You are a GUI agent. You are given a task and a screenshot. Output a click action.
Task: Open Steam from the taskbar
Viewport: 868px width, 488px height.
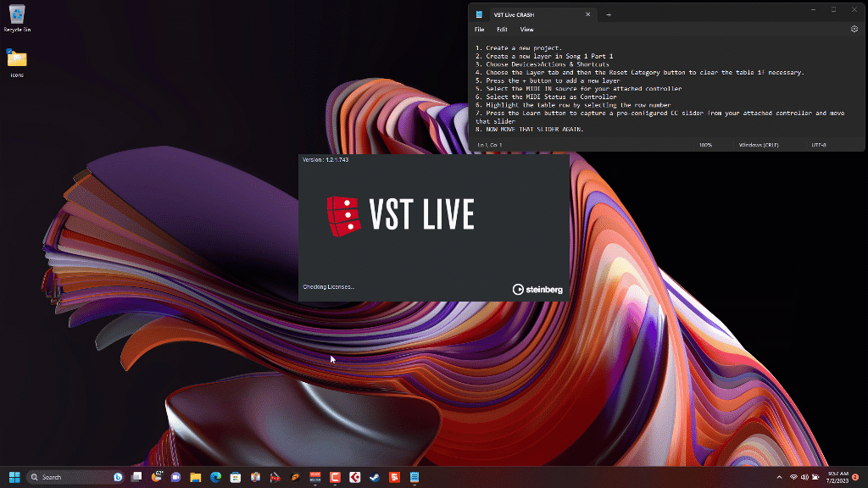click(x=373, y=477)
